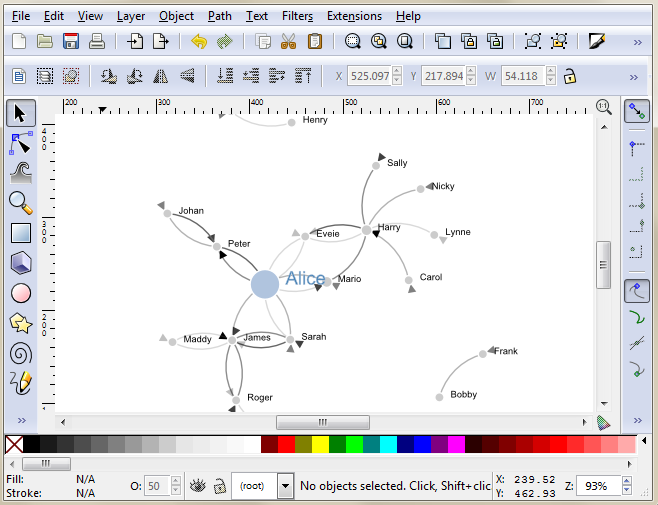
Task: Click the Y coordinate input field
Action: point(444,76)
